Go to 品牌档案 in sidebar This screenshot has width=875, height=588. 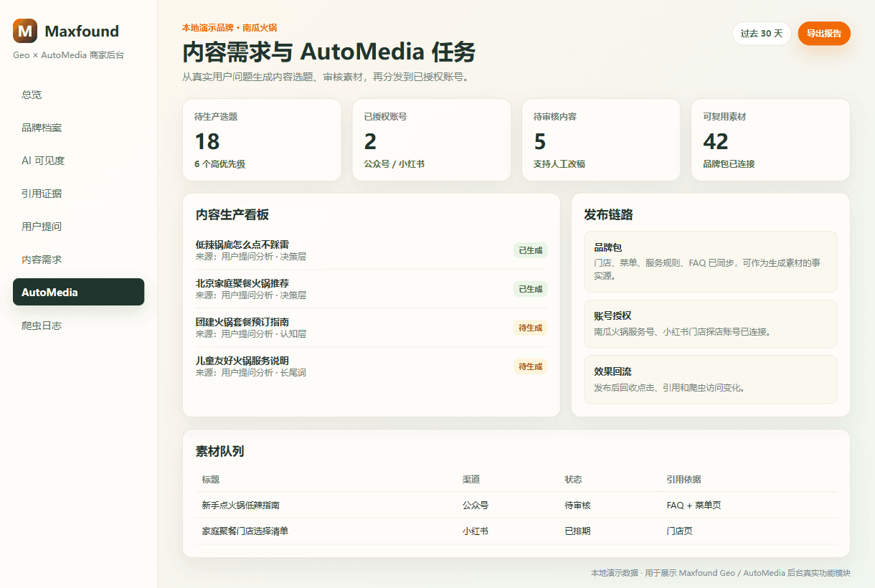point(78,128)
